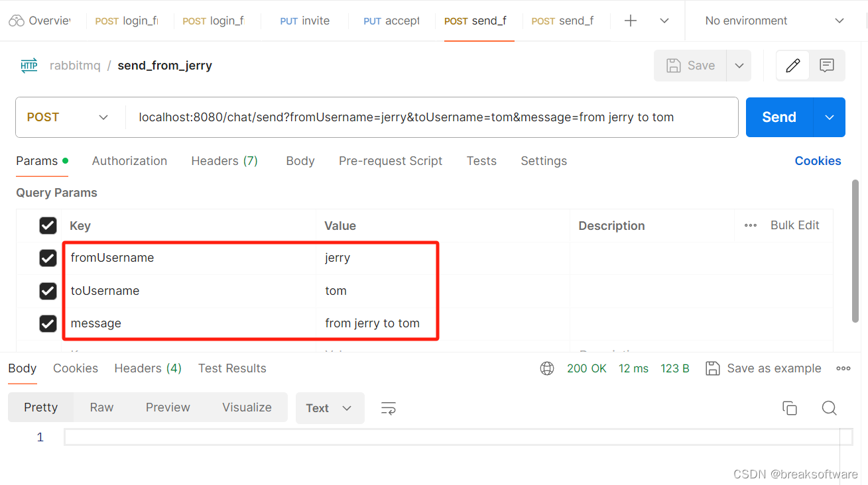Toggle the select-all params checkbox in header
This screenshot has height=485, width=868.
(x=48, y=226)
